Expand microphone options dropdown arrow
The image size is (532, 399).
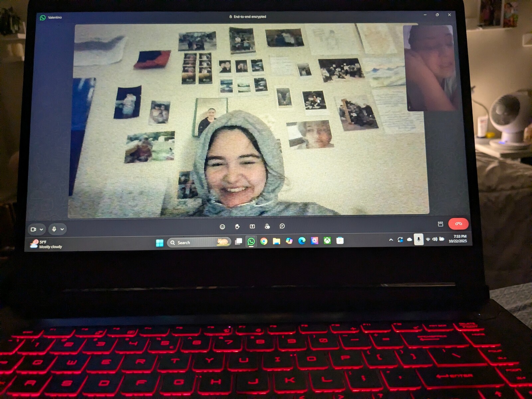pos(62,229)
